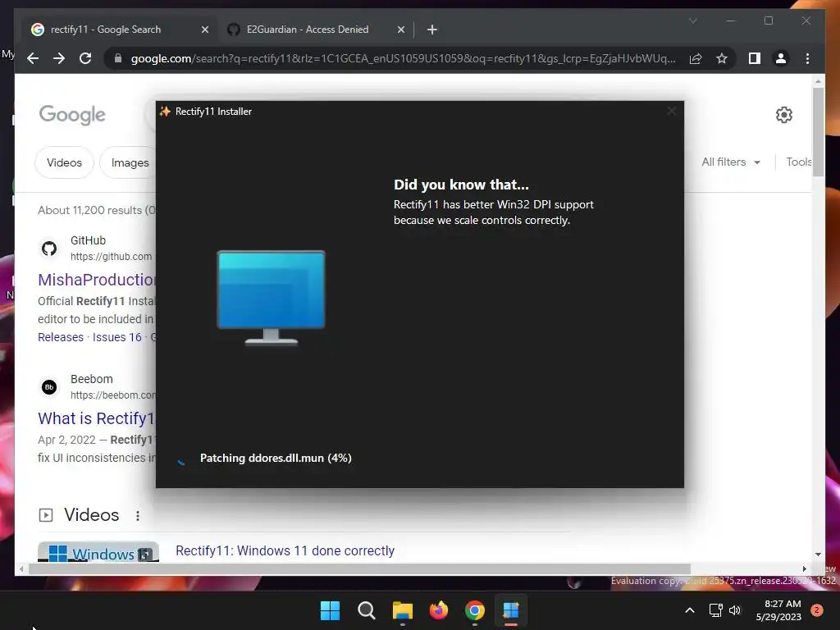Open File Explorer from taskbar

402,610
